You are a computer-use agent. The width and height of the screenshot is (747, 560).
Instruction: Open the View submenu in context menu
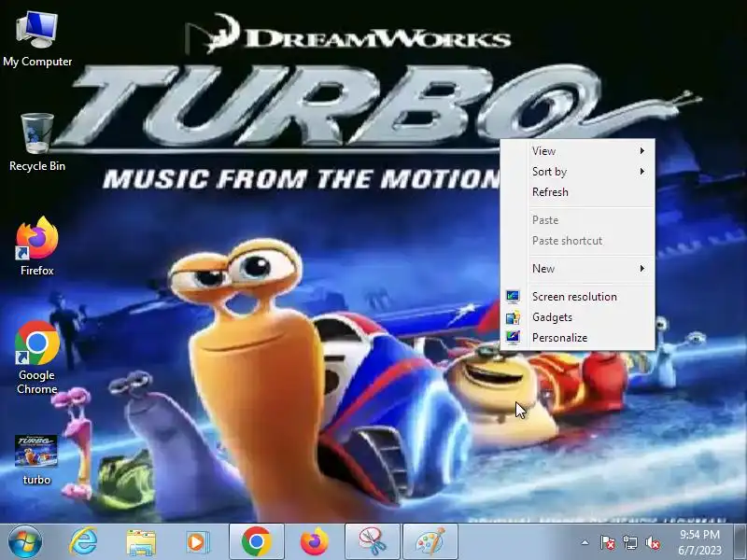click(x=577, y=151)
